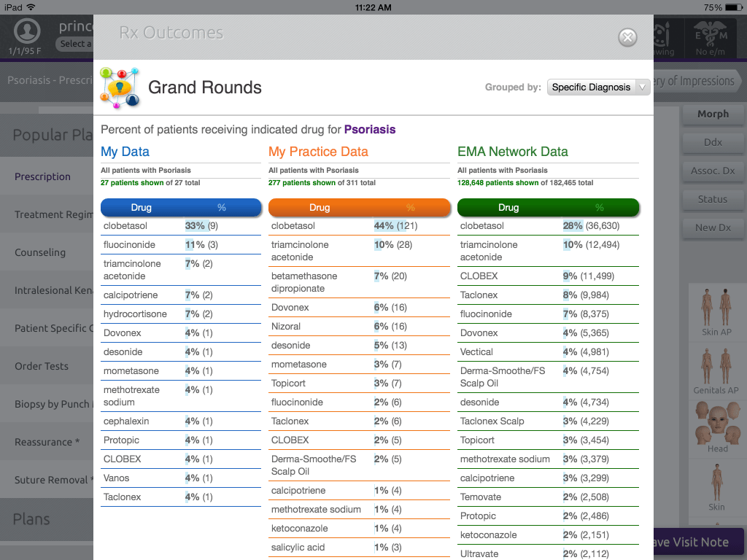Select Nizoral row in Practice Data
The image size is (747, 560).
tap(359, 327)
